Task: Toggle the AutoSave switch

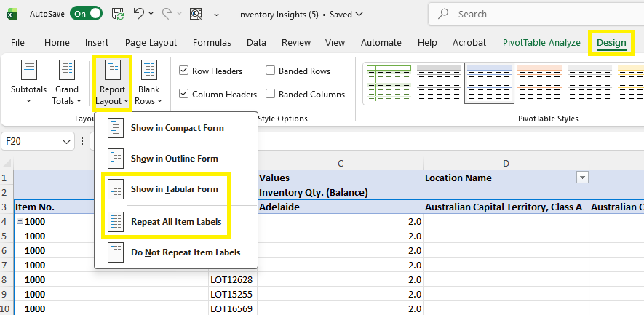Action: pos(87,14)
